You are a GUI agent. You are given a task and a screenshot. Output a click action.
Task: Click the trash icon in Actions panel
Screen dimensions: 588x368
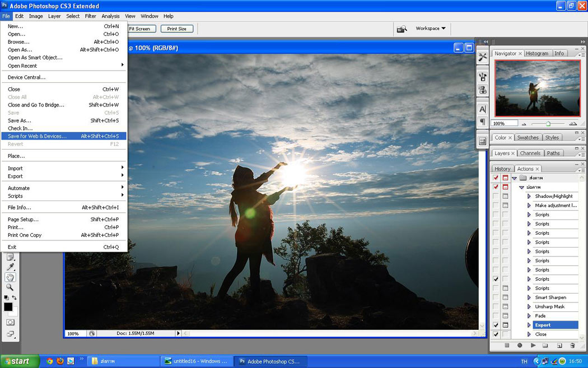pyautogui.click(x=572, y=346)
